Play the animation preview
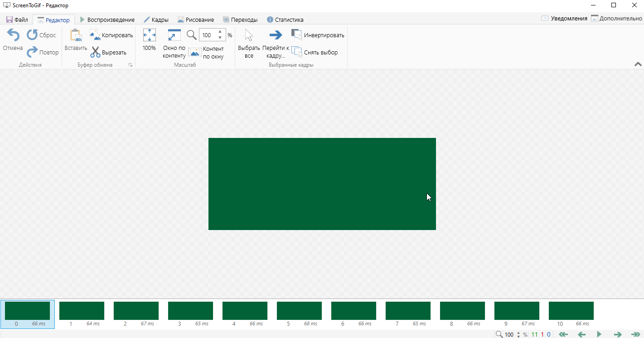 [599, 334]
